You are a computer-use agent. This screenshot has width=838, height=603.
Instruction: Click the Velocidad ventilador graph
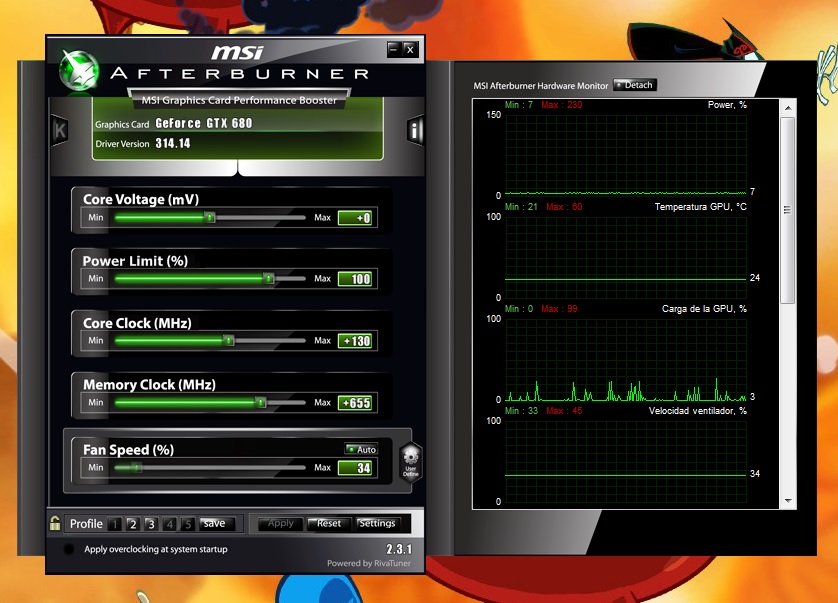click(x=625, y=461)
